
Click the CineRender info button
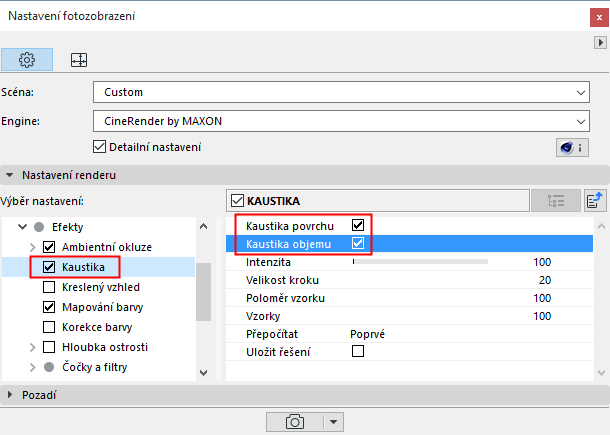coord(570,148)
